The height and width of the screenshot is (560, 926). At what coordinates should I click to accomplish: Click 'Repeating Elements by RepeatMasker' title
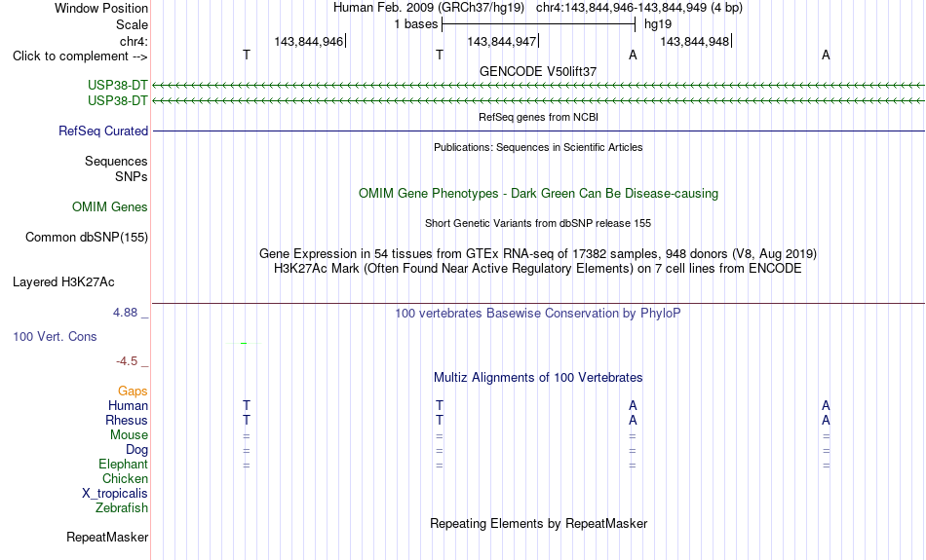pos(538,524)
